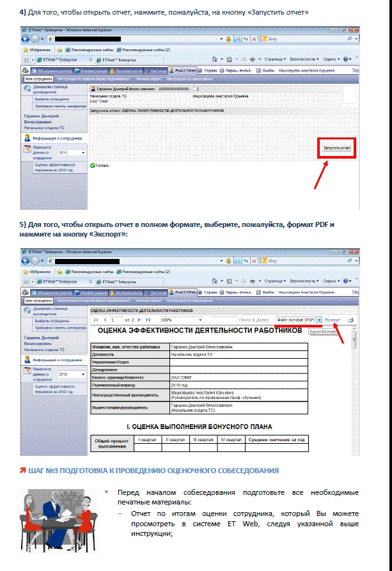392x571 pixels.
Task: Click the «Запустить отчет» button
Action: coord(336,148)
